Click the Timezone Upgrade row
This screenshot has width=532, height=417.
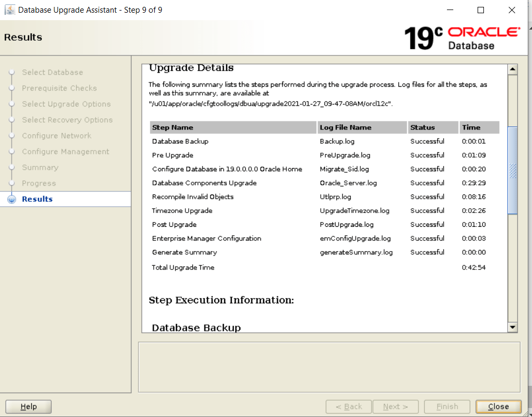click(182, 210)
